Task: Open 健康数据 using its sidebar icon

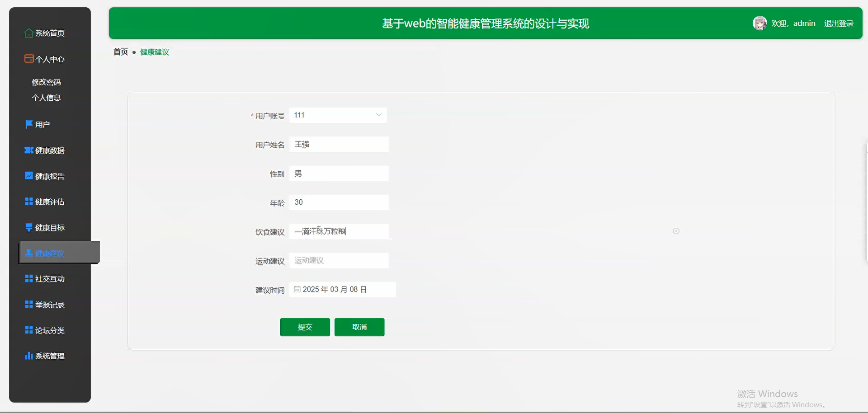Action: pyautogui.click(x=28, y=150)
